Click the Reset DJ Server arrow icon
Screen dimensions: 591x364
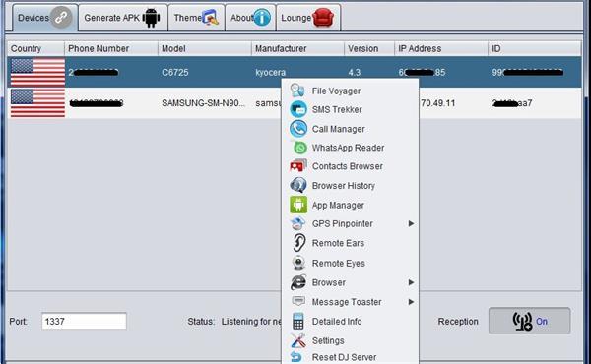(296, 356)
